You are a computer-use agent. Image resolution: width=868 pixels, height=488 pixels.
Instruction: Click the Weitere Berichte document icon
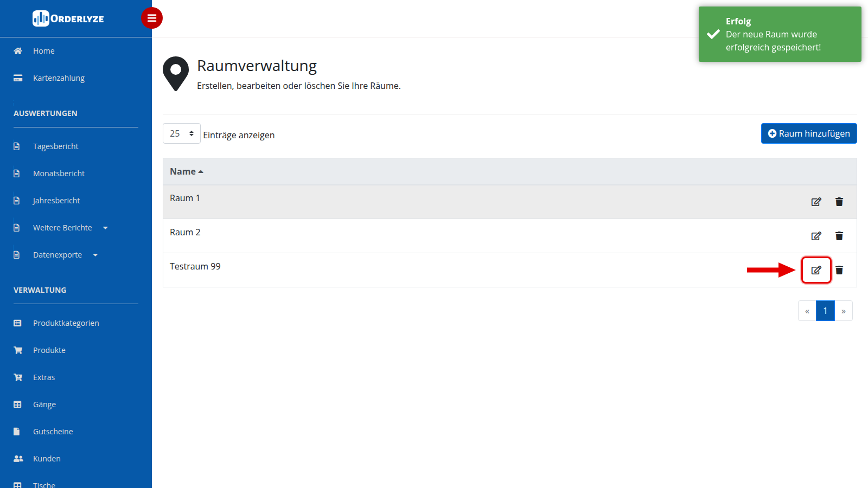pos(16,228)
